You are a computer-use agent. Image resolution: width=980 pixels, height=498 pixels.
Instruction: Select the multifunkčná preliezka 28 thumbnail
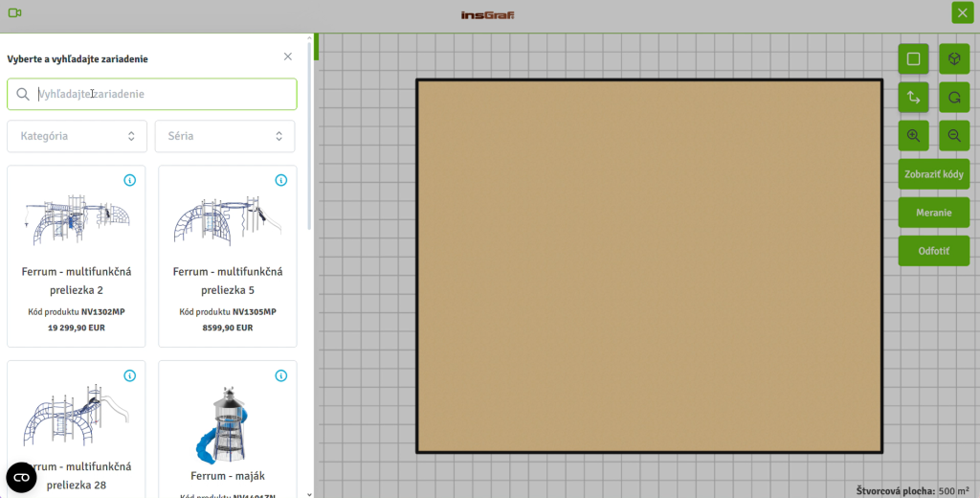point(77,416)
